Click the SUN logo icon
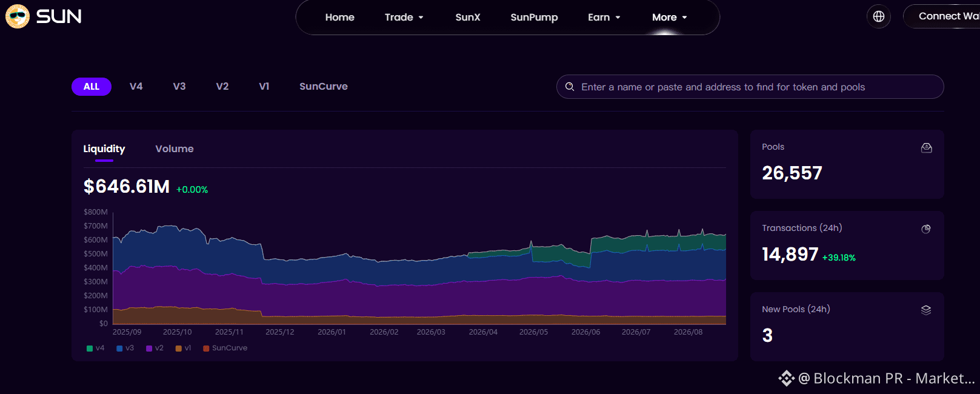The height and width of the screenshot is (394, 980). coord(18,16)
